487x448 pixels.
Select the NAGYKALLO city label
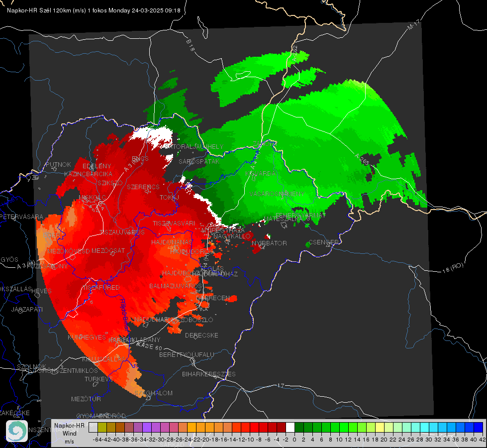click(x=232, y=236)
